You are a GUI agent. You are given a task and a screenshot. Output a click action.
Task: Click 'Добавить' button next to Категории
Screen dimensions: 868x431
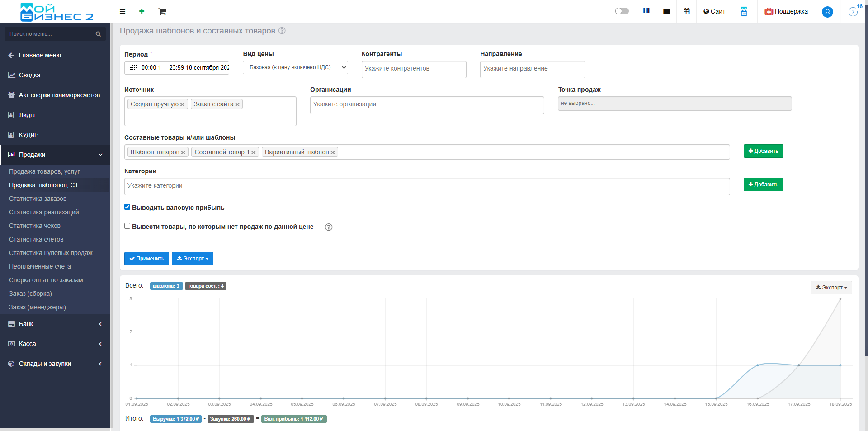click(x=763, y=185)
